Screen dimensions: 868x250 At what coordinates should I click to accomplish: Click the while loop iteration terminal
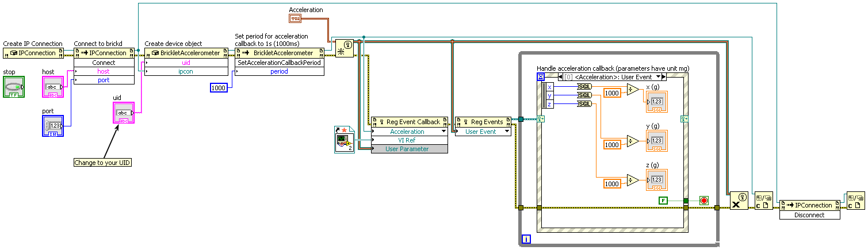pos(526,239)
